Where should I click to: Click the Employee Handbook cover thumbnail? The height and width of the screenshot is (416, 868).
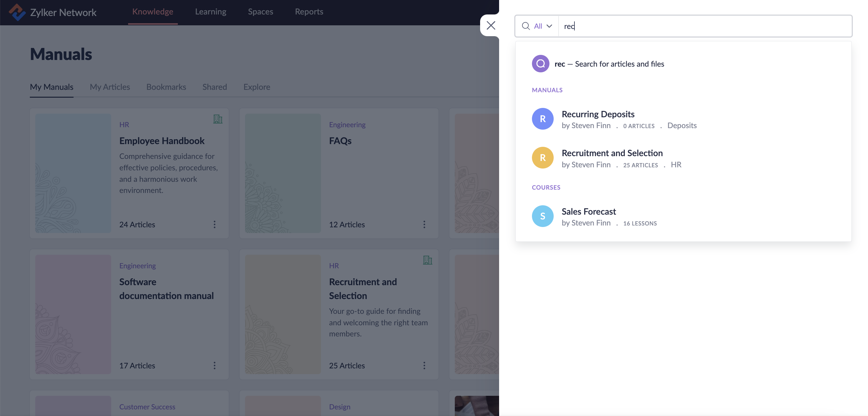pos(73,173)
